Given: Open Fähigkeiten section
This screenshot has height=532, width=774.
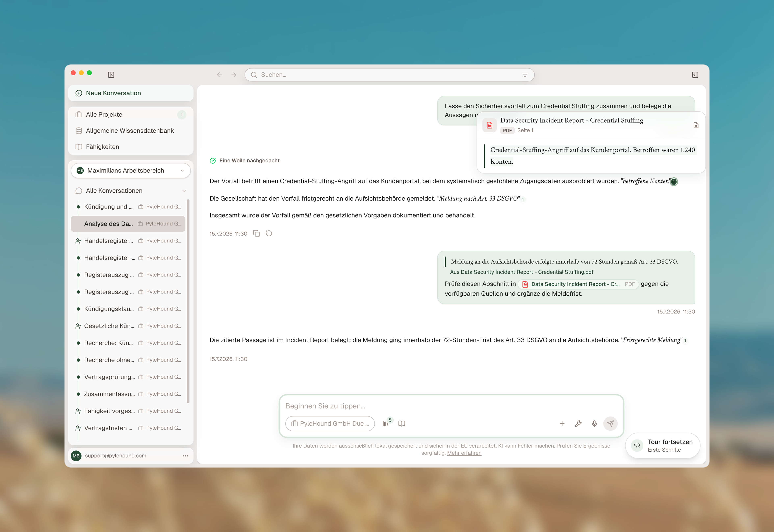Looking at the screenshot, I should click(131, 147).
